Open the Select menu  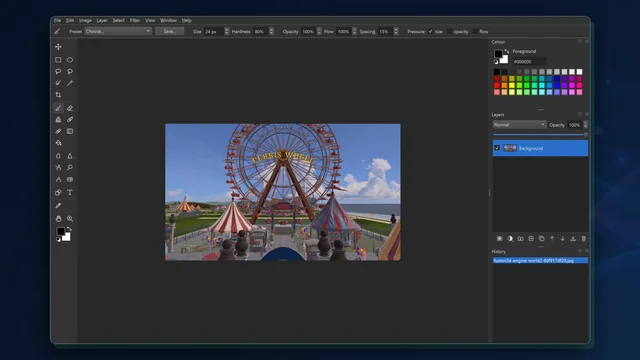tap(119, 20)
